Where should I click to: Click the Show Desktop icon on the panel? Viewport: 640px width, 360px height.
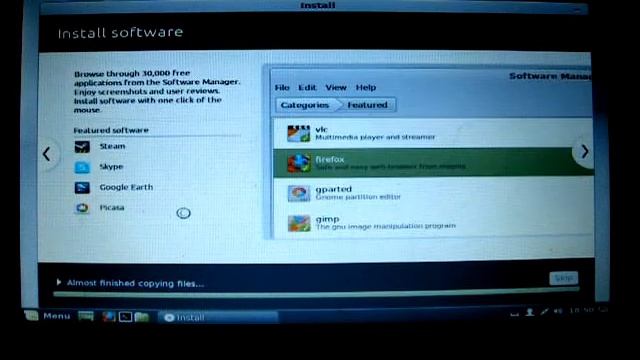tap(86, 316)
